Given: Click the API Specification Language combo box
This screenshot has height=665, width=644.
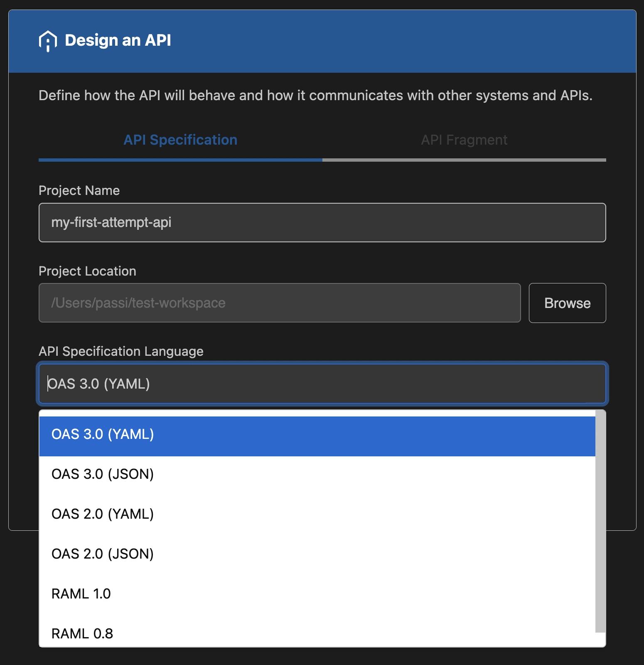Looking at the screenshot, I should pos(322,384).
